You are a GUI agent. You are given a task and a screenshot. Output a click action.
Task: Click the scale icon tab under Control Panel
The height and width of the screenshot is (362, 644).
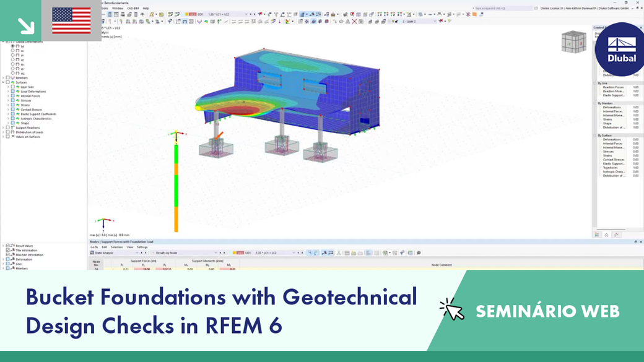[606, 235]
